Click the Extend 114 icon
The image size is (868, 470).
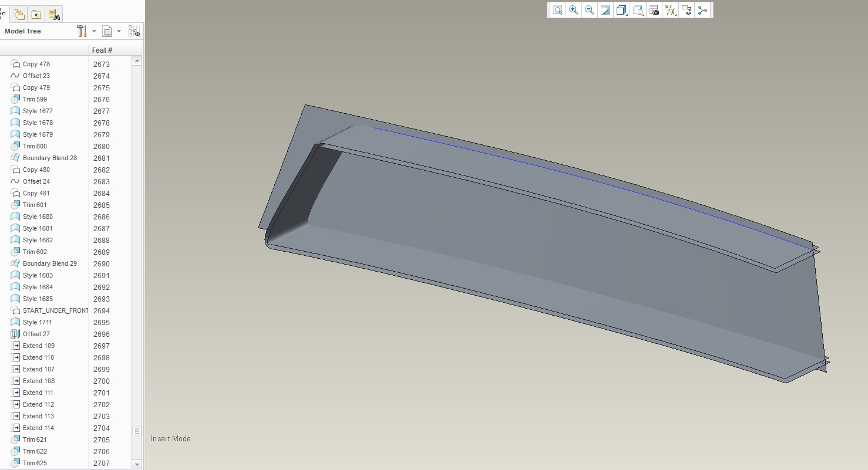[x=15, y=428]
